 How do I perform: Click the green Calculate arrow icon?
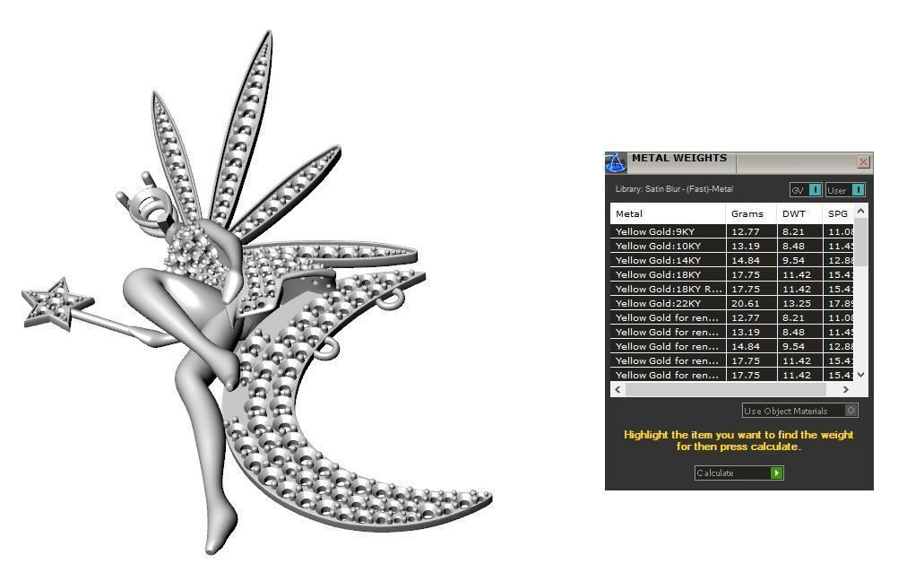(x=777, y=473)
